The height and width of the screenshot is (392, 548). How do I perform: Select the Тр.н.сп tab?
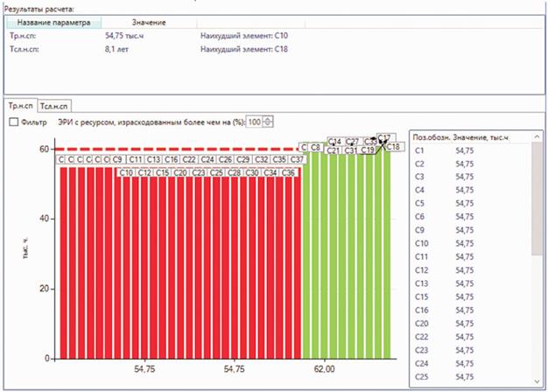pos(21,104)
